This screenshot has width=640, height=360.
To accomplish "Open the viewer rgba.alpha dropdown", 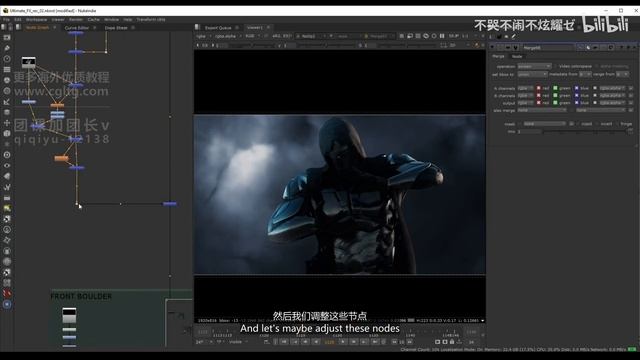I will click(227, 36).
